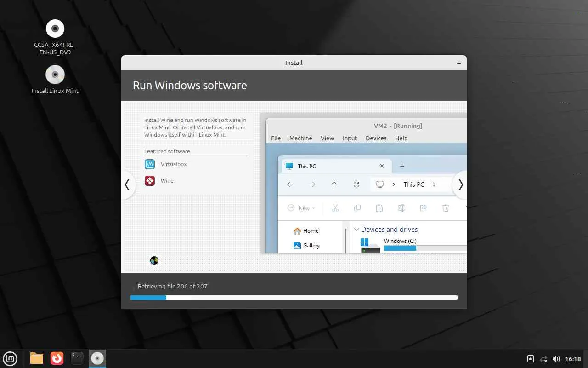The image size is (588, 368).
Task: Select Gallery in the Explorer sidebar
Action: point(306,246)
